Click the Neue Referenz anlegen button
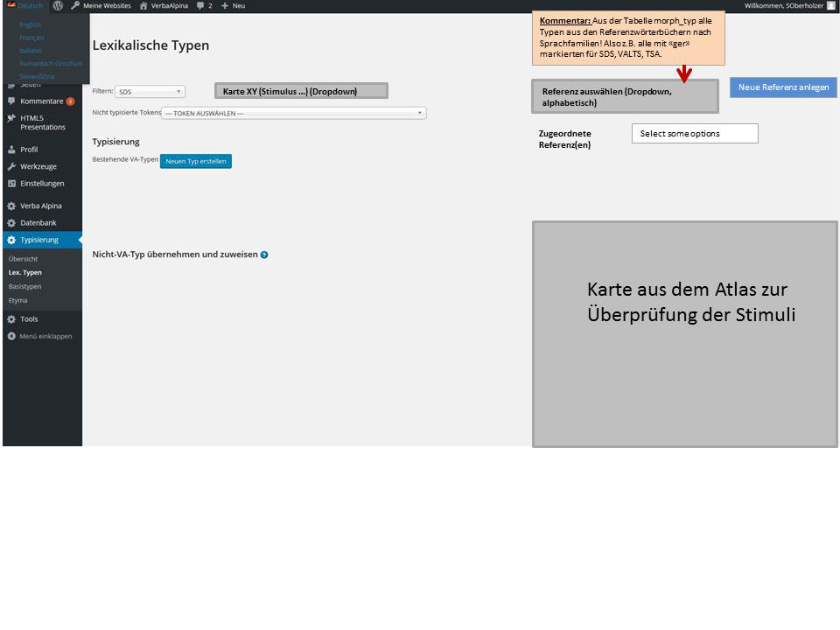 (x=783, y=87)
